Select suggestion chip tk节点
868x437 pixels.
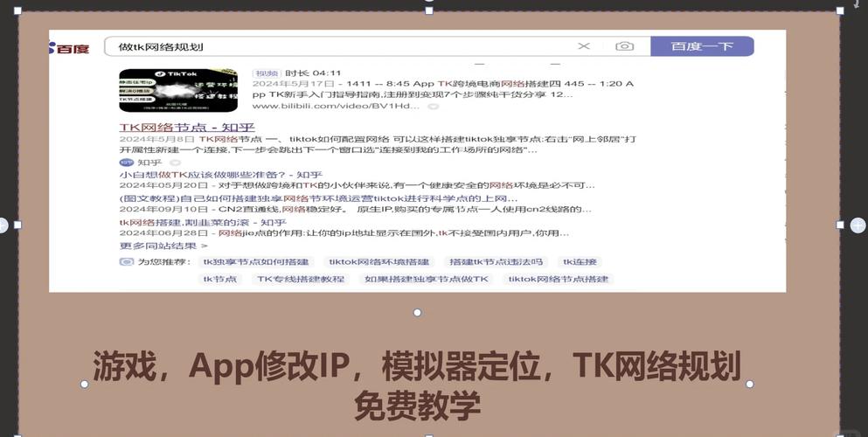coord(220,279)
